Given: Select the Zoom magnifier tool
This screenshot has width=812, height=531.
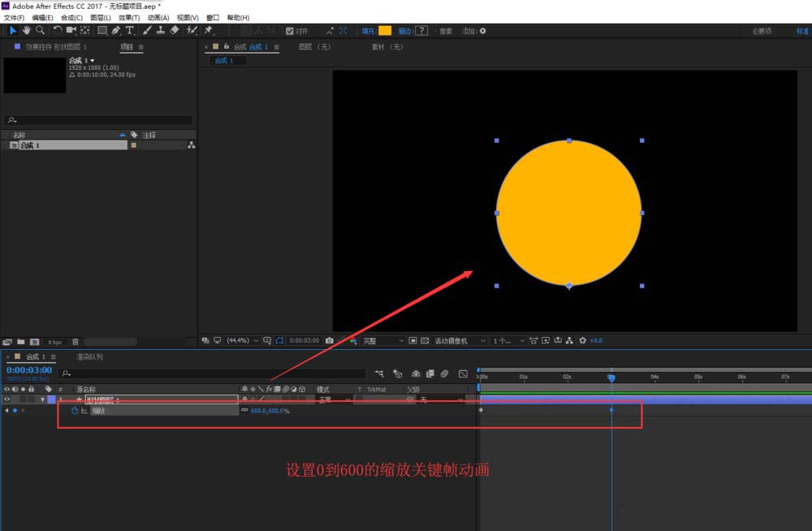Looking at the screenshot, I should tap(40, 31).
